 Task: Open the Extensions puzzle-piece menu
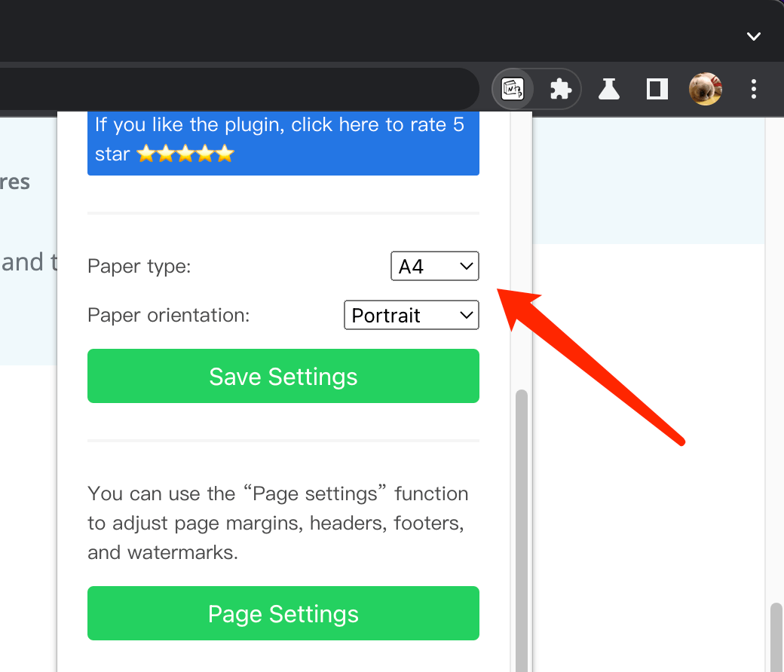pos(561,88)
